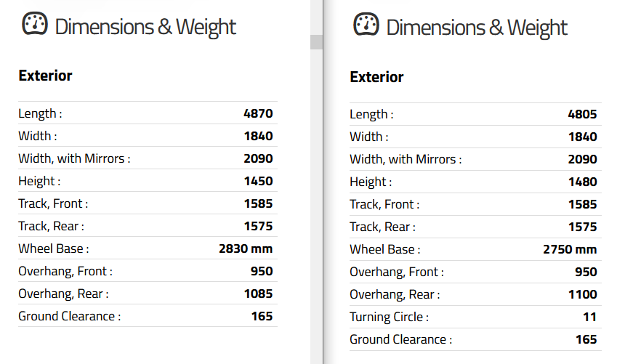
Task: Click the right Dimensions & Weight heading
Action: click(477, 28)
